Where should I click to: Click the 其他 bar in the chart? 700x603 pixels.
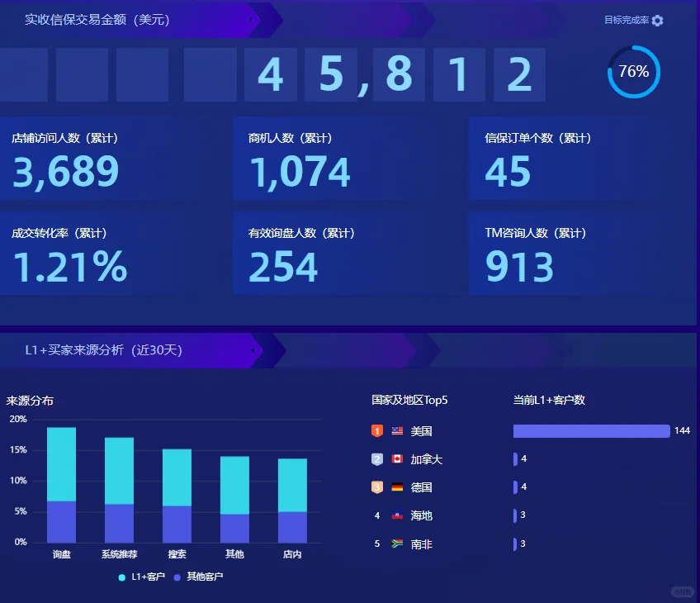pos(234,500)
